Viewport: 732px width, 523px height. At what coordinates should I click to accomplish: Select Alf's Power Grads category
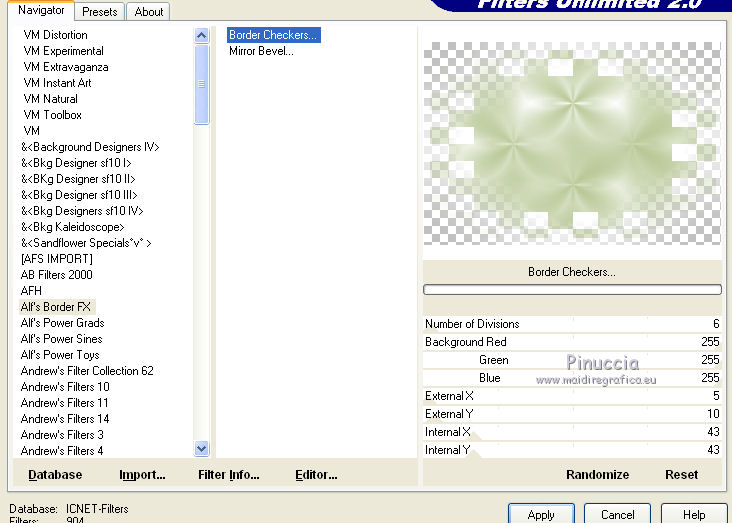[62, 323]
